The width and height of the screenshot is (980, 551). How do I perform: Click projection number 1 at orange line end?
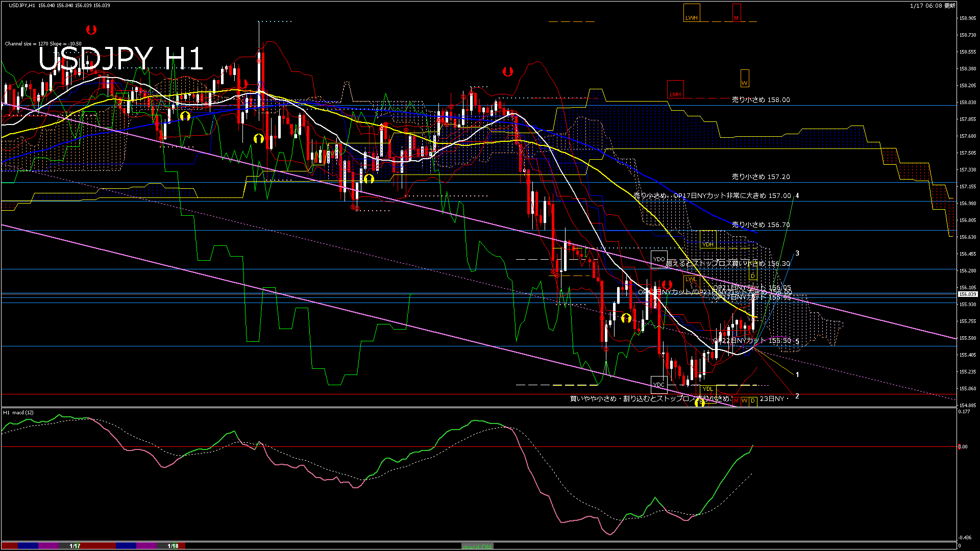click(x=797, y=375)
